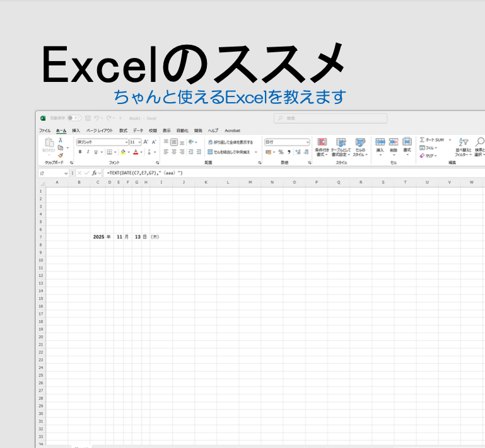Viewport: 485px width, 448px height.
Task: Open 条件付き書式 conditional formatting
Action: pos(322,147)
